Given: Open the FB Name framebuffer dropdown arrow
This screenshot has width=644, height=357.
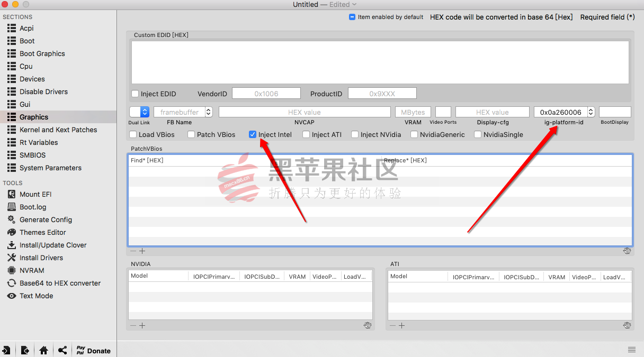Looking at the screenshot, I should pos(208,112).
